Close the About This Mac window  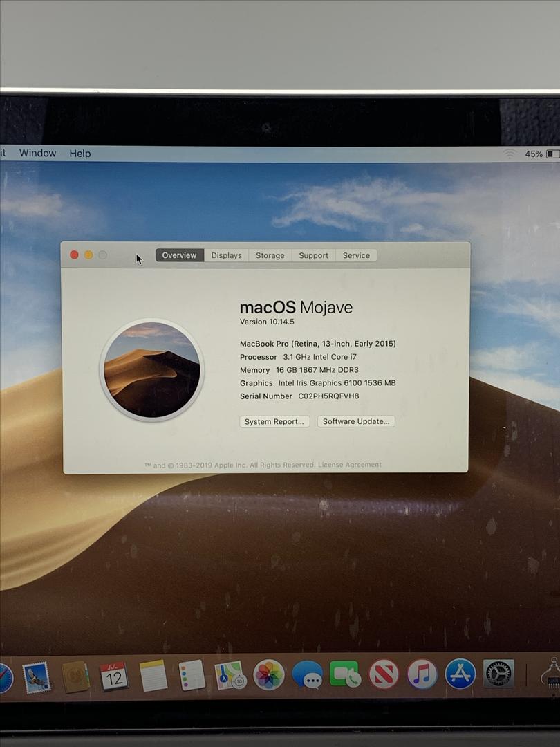[74, 255]
